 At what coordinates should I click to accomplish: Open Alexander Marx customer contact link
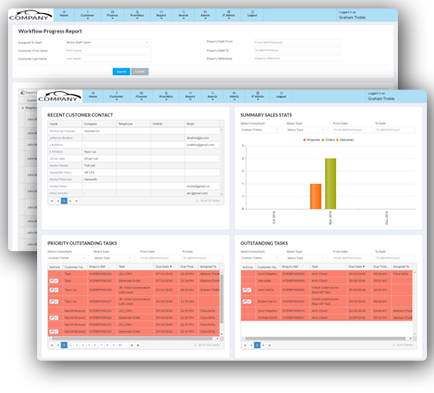click(60, 172)
